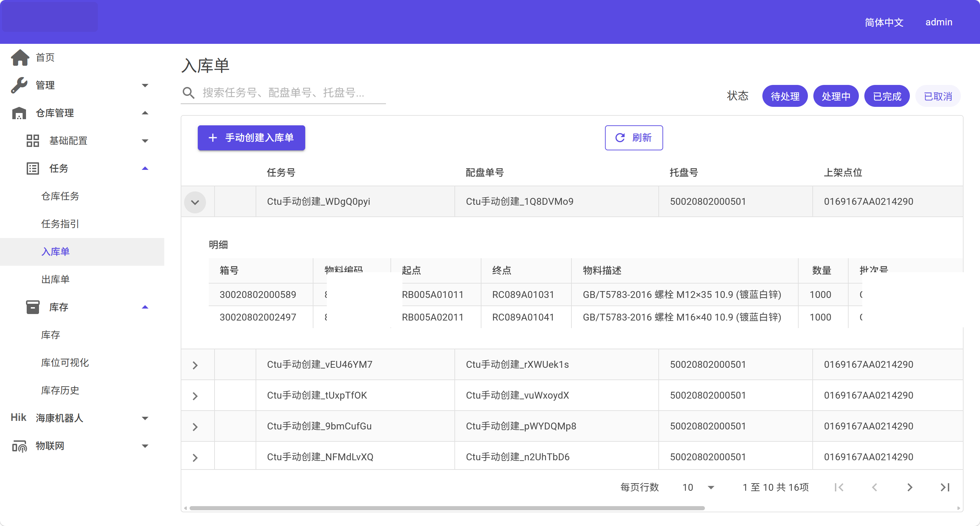Click 手动创建入库单 button

(x=251, y=138)
